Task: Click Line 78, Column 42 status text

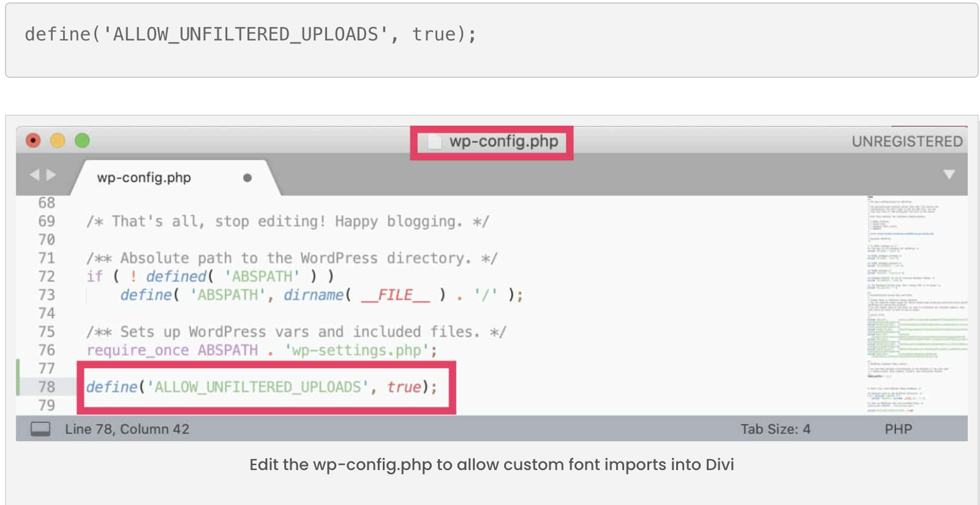Action: point(127,429)
